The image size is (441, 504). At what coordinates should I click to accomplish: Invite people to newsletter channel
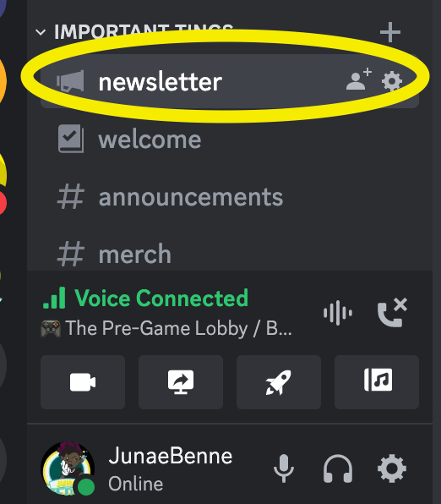click(x=359, y=79)
